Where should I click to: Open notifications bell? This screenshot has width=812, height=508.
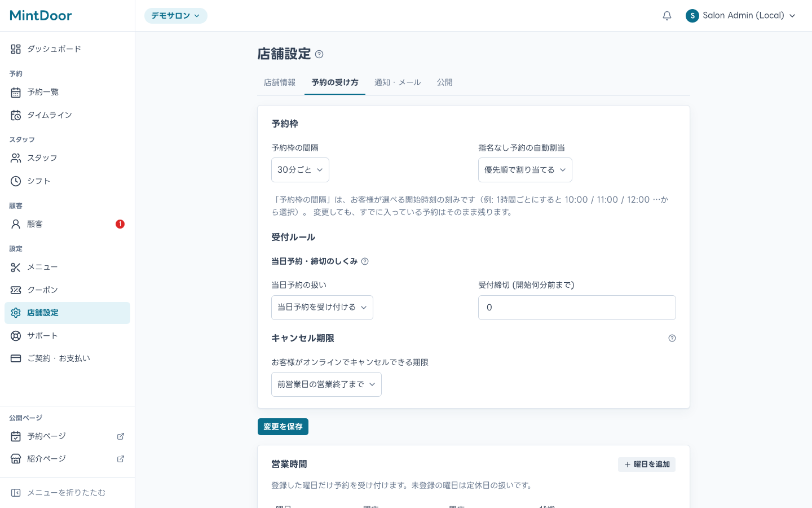(x=667, y=16)
